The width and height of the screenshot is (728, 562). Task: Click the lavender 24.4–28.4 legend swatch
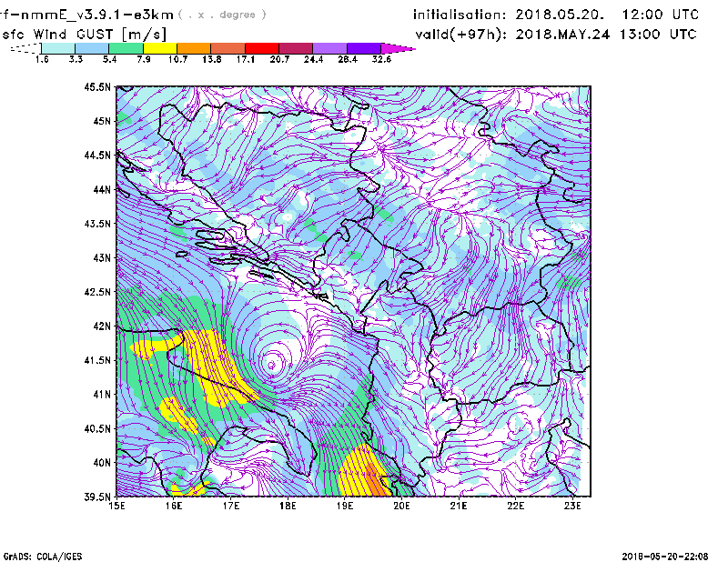[x=330, y=48]
